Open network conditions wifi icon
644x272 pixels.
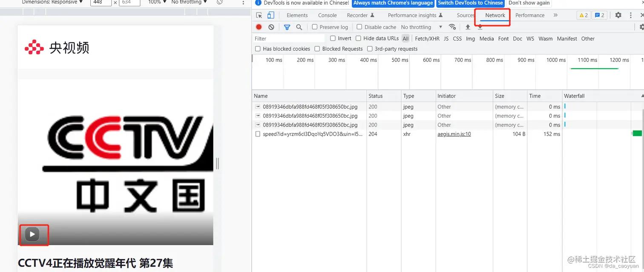pyautogui.click(x=453, y=27)
